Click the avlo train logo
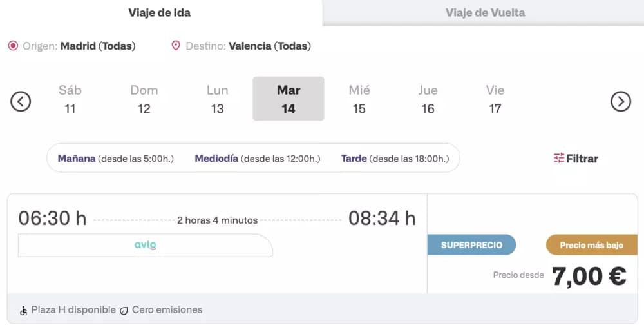This screenshot has width=644, height=332. click(146, 246)
